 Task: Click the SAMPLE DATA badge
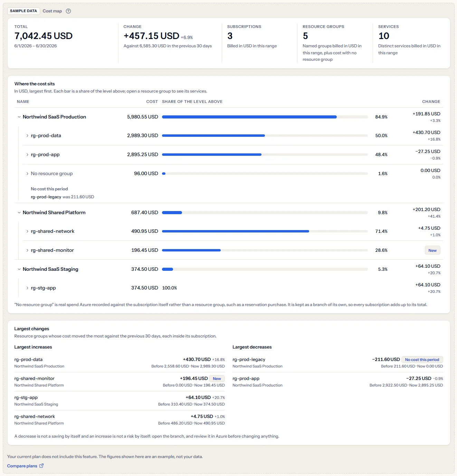click(x=23, y=11)
